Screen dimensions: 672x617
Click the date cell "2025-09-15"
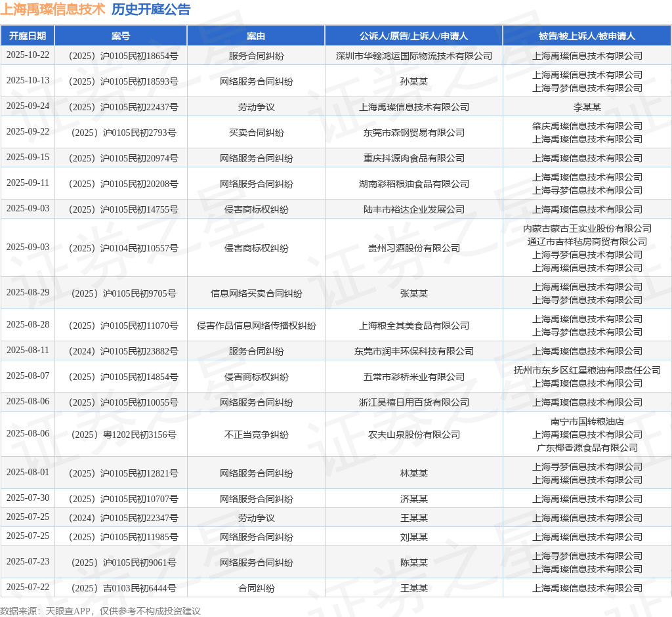(28, 158)
